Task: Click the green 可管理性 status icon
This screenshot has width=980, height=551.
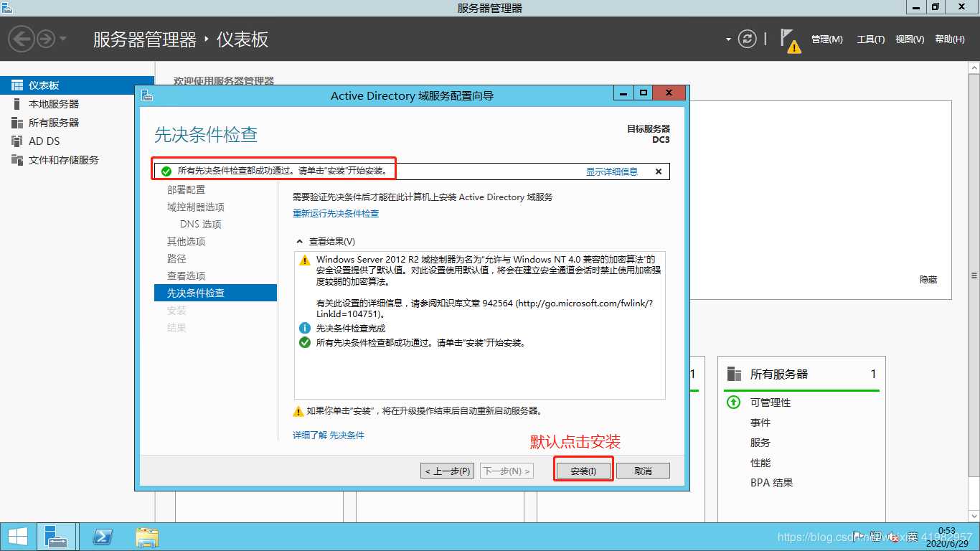Action: (x=733, y=402)
